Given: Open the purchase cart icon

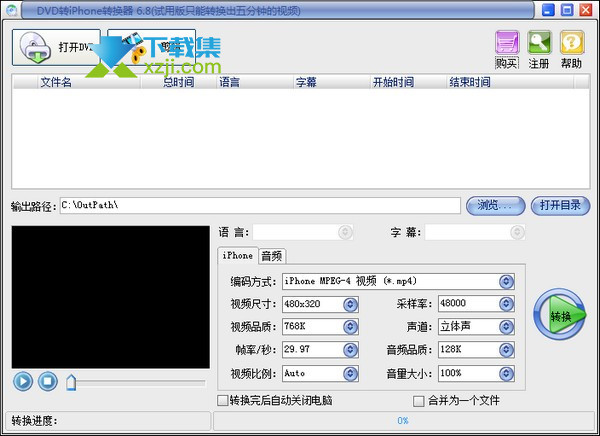Looking at the screenshot, I should pos(507,42).
